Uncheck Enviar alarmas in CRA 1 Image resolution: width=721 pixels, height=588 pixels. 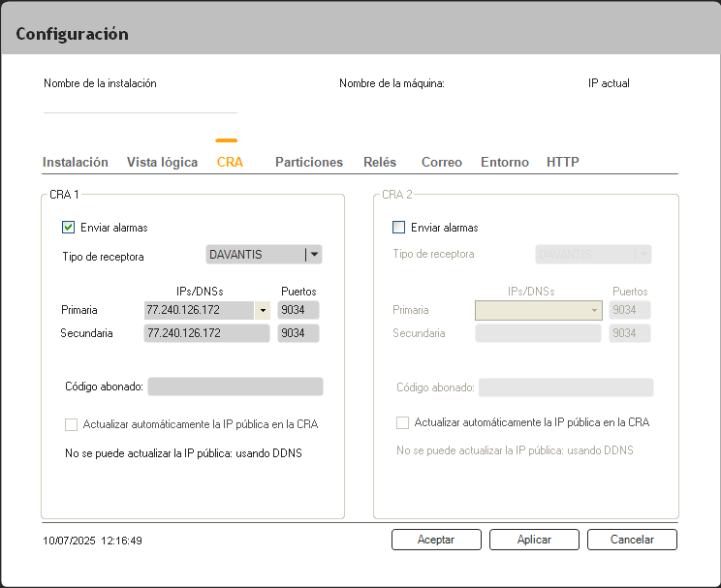(69, 228)
